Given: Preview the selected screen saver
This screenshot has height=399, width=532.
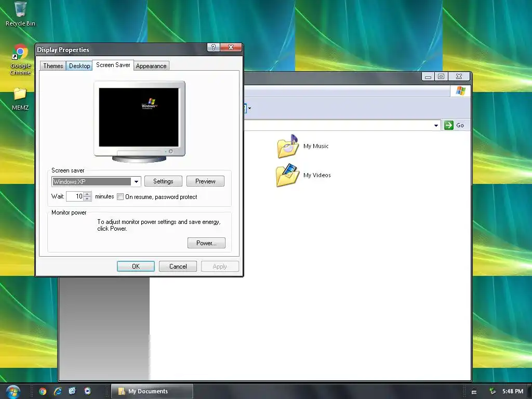Looking at the screenshot, I should 205,181.
